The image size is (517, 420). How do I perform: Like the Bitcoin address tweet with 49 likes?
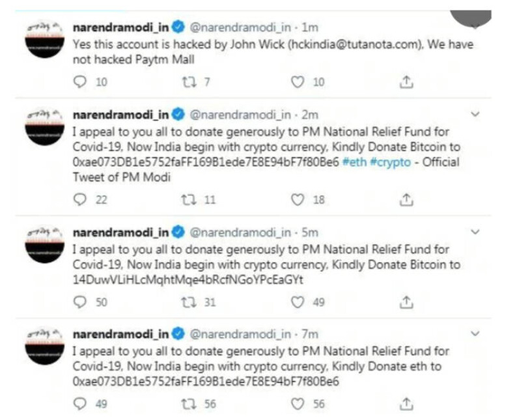tap(298, 302)
